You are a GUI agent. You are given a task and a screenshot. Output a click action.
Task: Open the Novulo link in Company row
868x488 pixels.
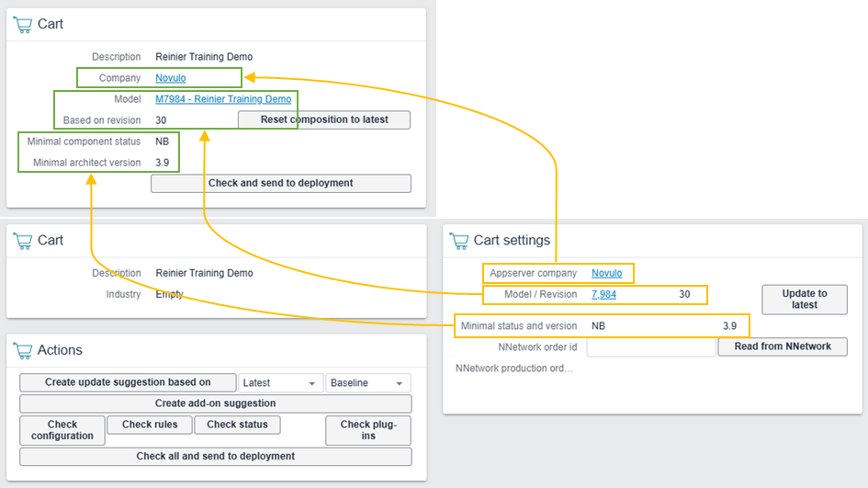click(171, 78)
